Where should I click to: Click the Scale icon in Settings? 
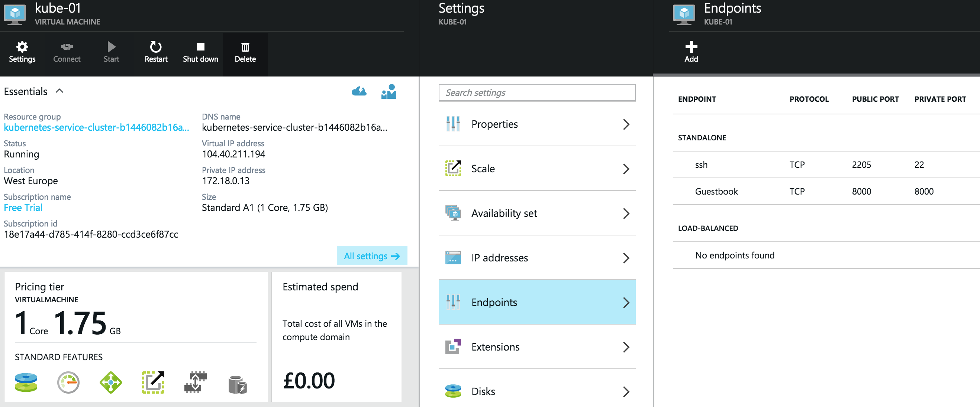click(x=453, y=169)
